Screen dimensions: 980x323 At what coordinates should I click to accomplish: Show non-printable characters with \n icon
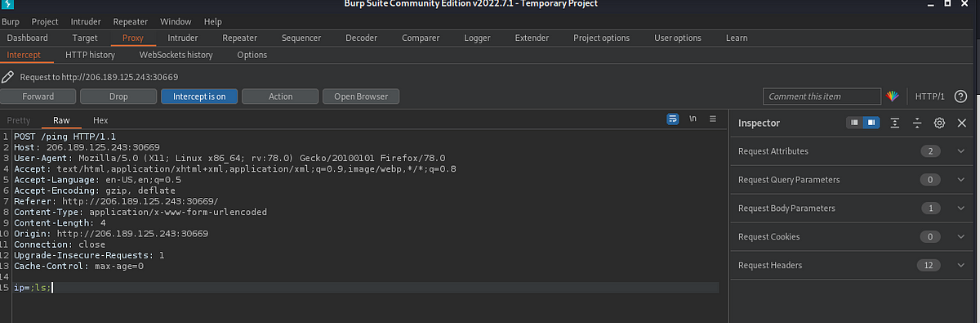(693, 119)
